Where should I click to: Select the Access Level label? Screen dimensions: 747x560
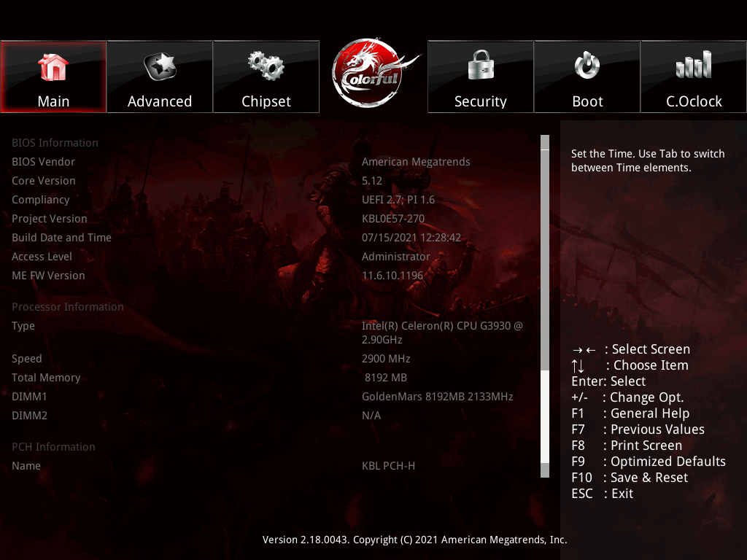(42, 257)
